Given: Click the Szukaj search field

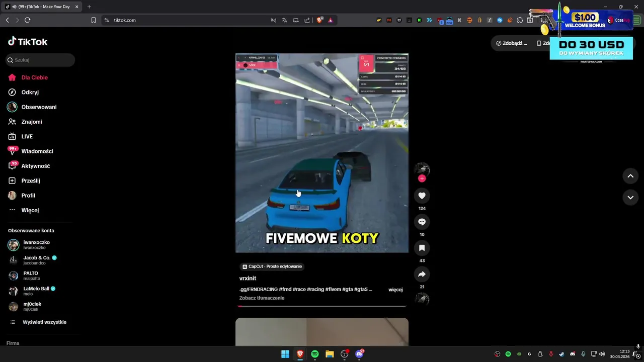Looking at the screenshot, I should click(40, 60).
